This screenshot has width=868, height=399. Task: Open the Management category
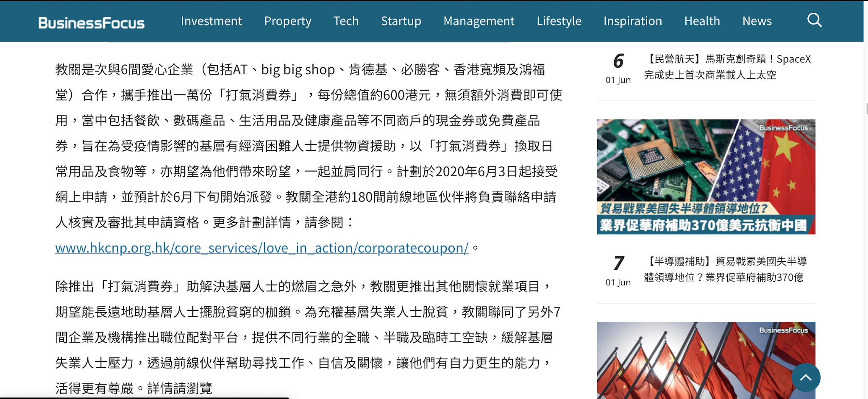coord(479,21)
